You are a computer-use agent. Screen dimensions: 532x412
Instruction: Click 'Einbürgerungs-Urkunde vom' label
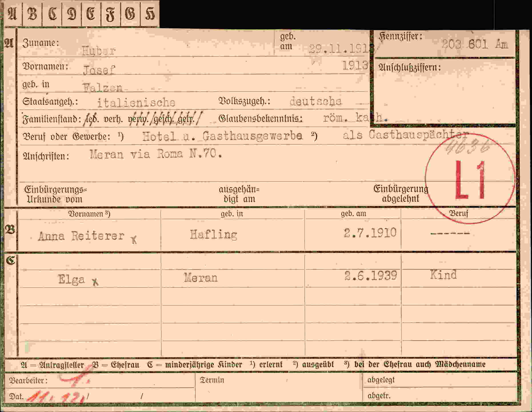(56, 194)
